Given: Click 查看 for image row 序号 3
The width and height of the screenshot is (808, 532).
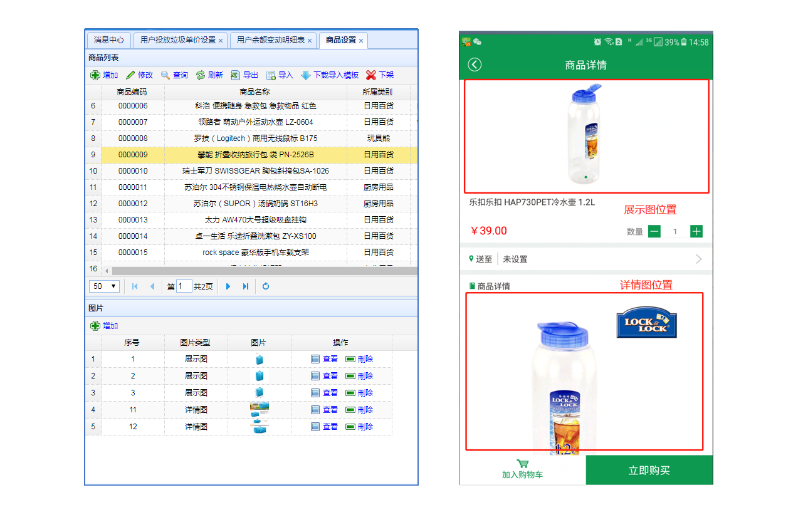Looking at the screenshot, I should click(x=325, y=393).
